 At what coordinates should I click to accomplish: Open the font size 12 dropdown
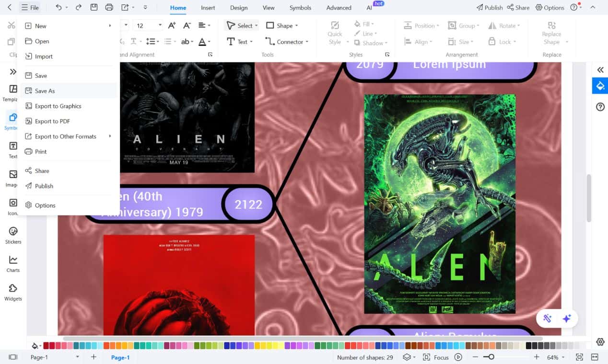(x=160, y=26)
